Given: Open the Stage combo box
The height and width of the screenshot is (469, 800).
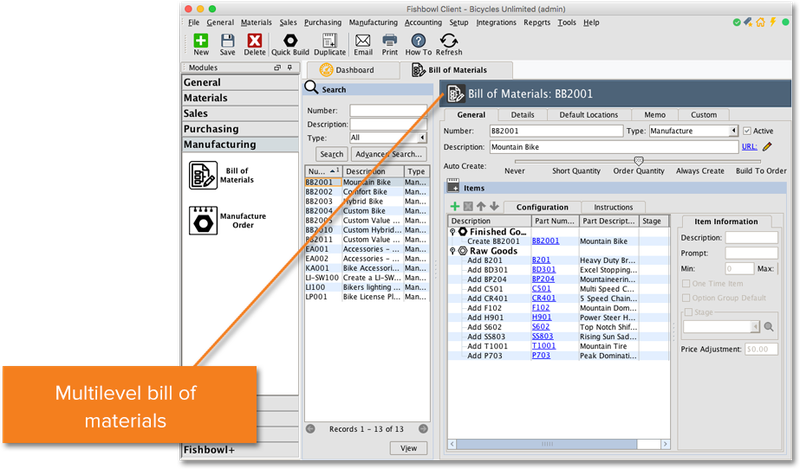Looking at the screenshot, I should click(x=721, y=327).
